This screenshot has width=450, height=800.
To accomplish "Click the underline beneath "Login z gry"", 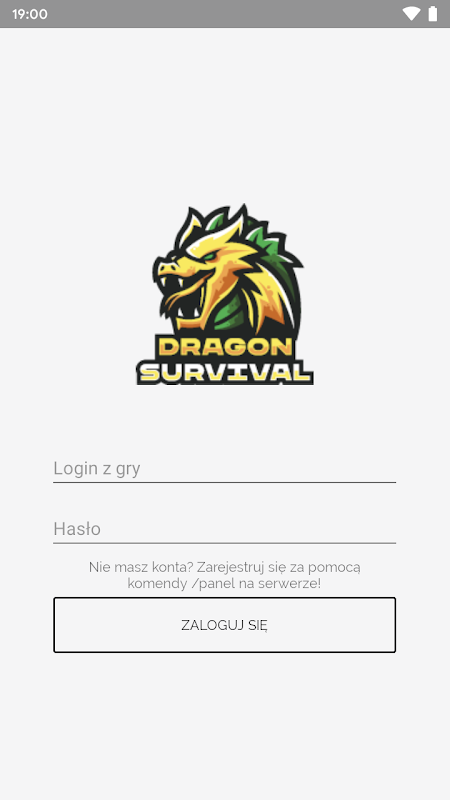I will point(224,482).
